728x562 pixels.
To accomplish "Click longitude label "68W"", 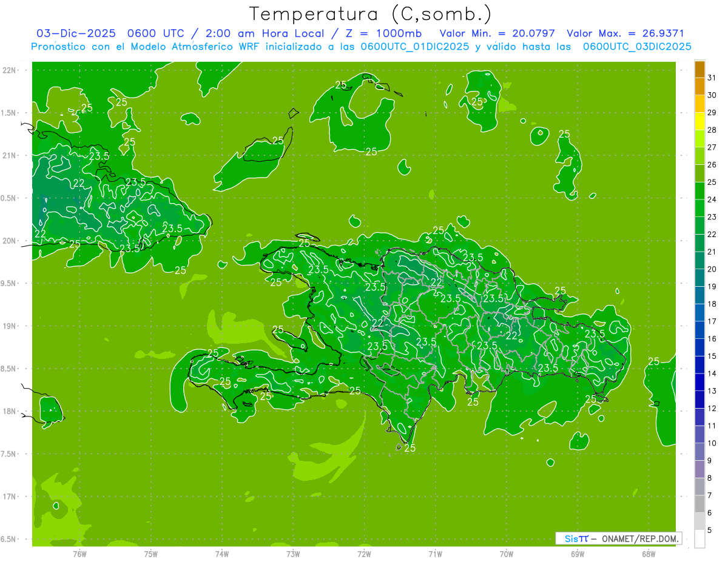I will point(648,554).
